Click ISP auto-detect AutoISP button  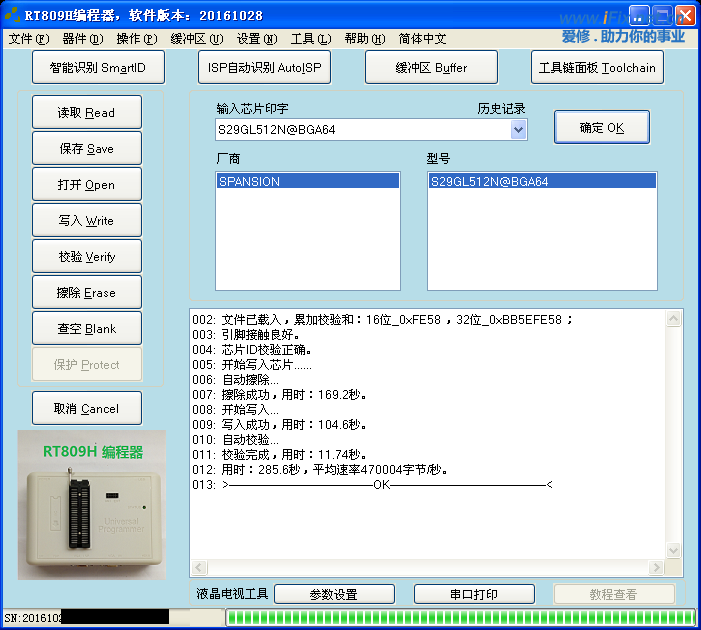click(x=264, y=68)
